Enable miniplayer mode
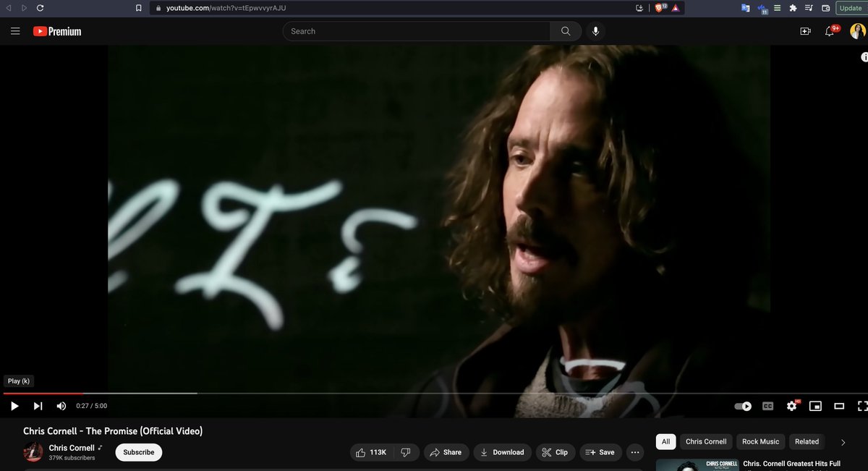Screen dimensions: 868x471 click(815, 406)
